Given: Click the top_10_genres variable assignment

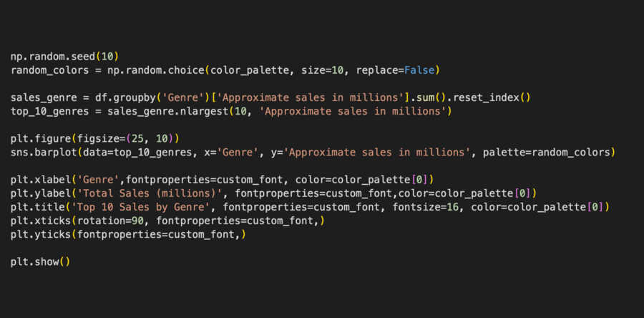Looking at the screenshot, I should click(x=51, y=111).
